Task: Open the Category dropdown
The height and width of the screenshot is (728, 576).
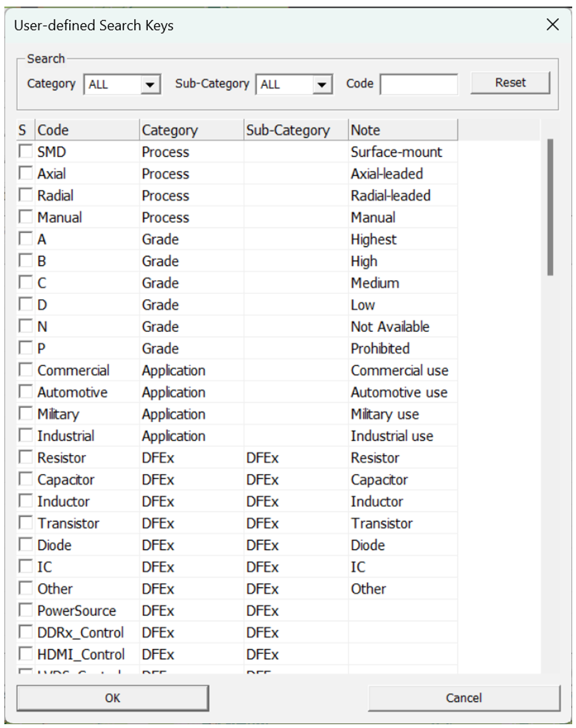Action: click(122, 84)
